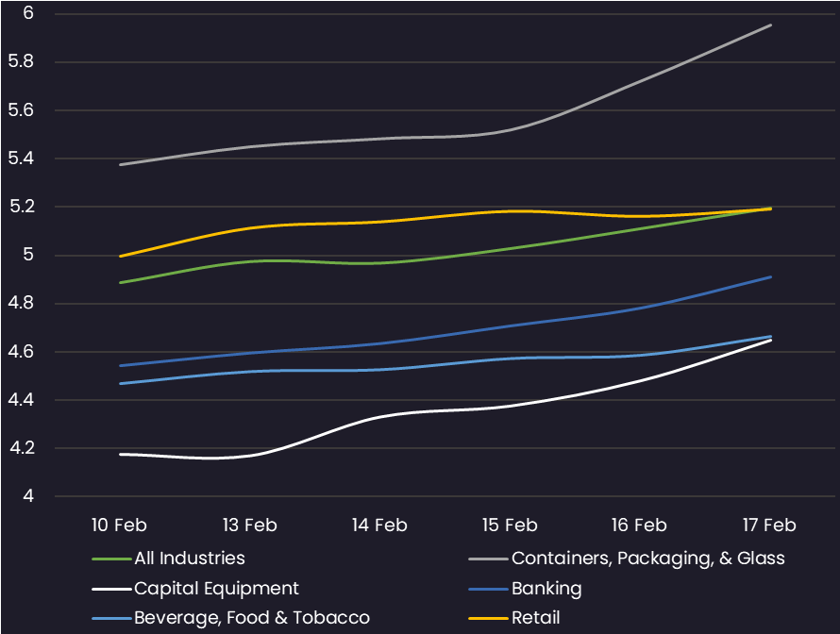Select the green All Industries legend line
The width and height of the screenshot is (840, 634).
point(112,559)
